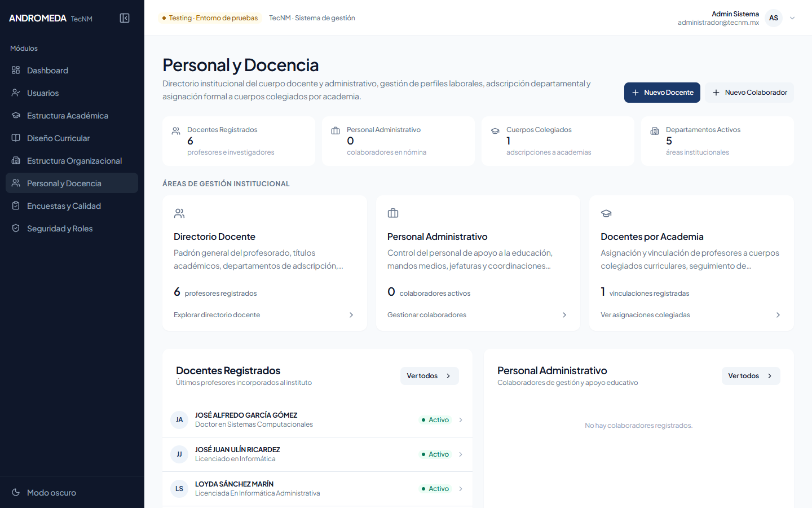
Task: Expand Loyda Sánchez Marín row chevron
Action: 461,489
